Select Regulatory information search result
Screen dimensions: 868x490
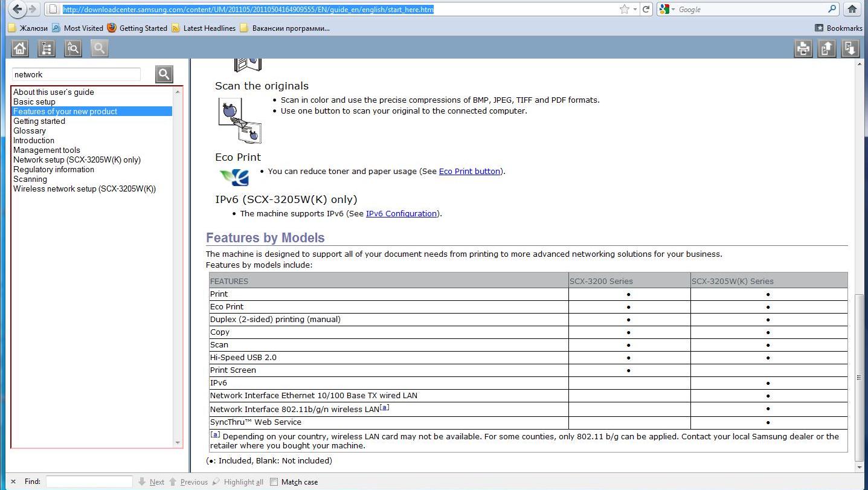54,169
